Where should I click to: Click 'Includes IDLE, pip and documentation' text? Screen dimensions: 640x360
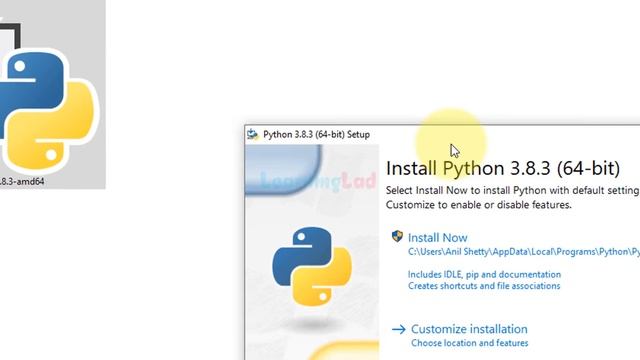coord(484,274)
